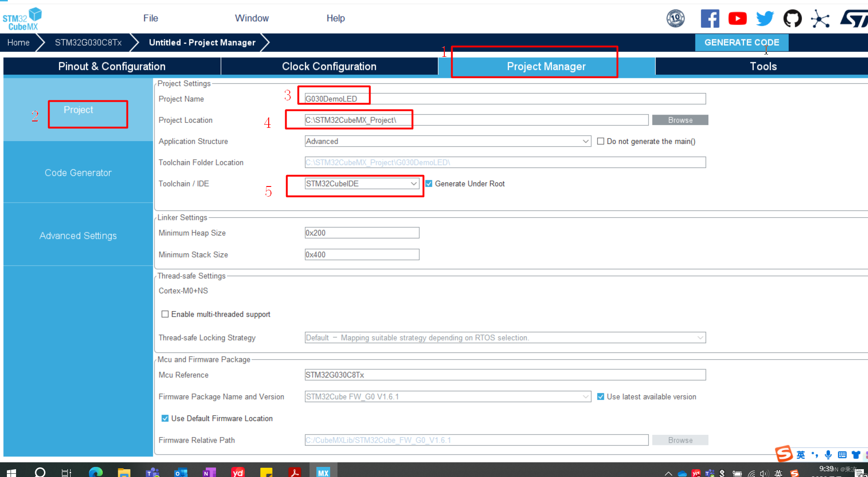868x477 pixels.
Task: Toggle 'Do not generate the main()' checkbox
Action: [x=600, y=141]
